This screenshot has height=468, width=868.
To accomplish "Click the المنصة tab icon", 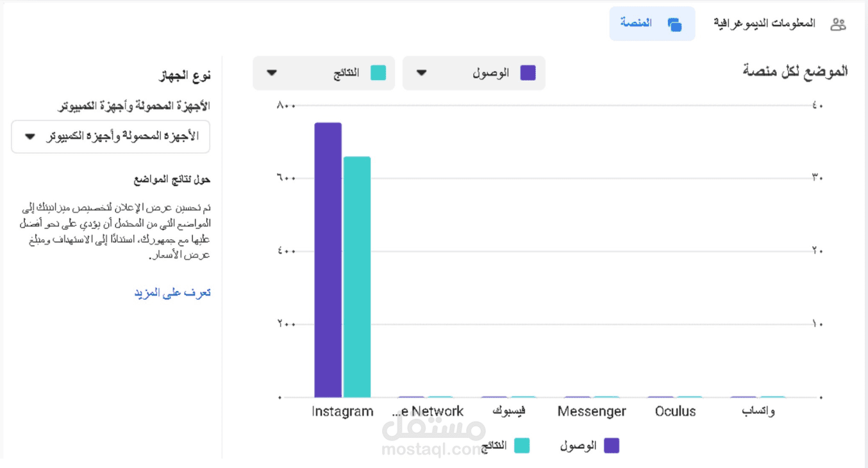I will (x=674, y=25).
